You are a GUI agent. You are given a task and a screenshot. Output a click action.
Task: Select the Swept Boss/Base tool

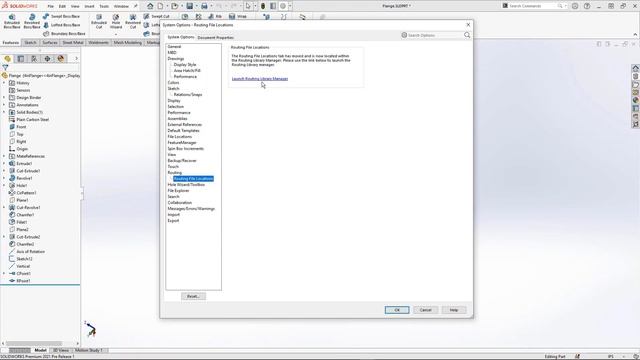click(61, 16)
